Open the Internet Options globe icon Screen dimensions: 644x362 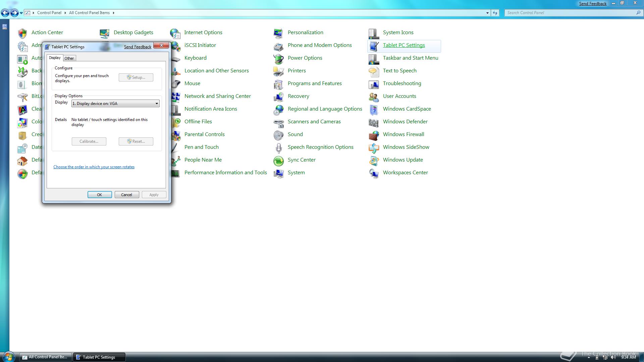(175, 33)
